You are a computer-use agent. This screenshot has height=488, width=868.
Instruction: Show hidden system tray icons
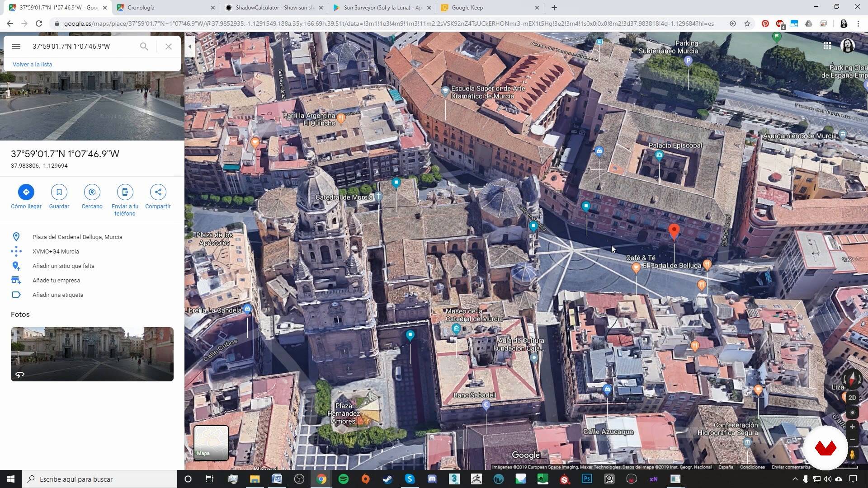coord(795,479)
